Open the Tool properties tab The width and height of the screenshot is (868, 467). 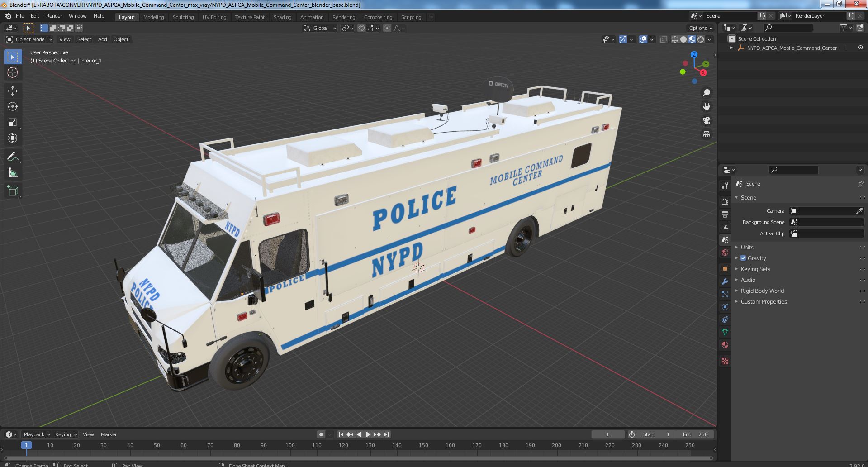coord(725,186)
